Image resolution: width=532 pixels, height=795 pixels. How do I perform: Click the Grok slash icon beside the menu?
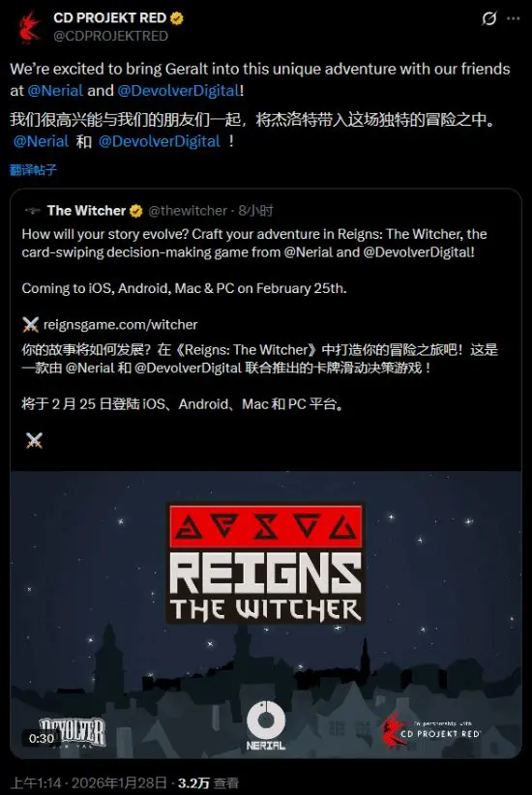[x=488, y=18]
